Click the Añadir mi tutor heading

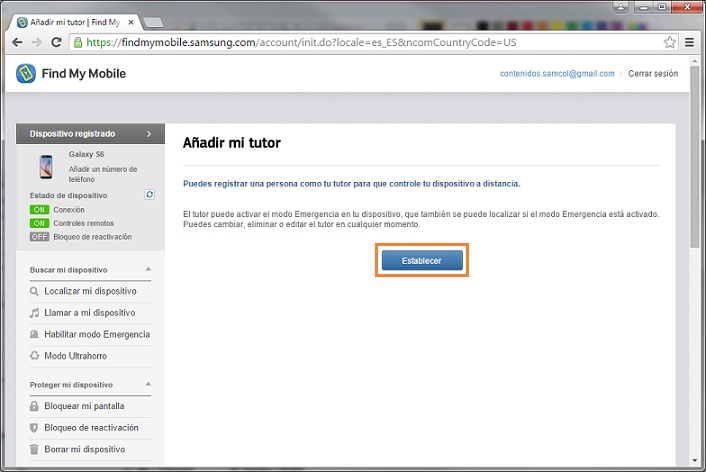231,143
